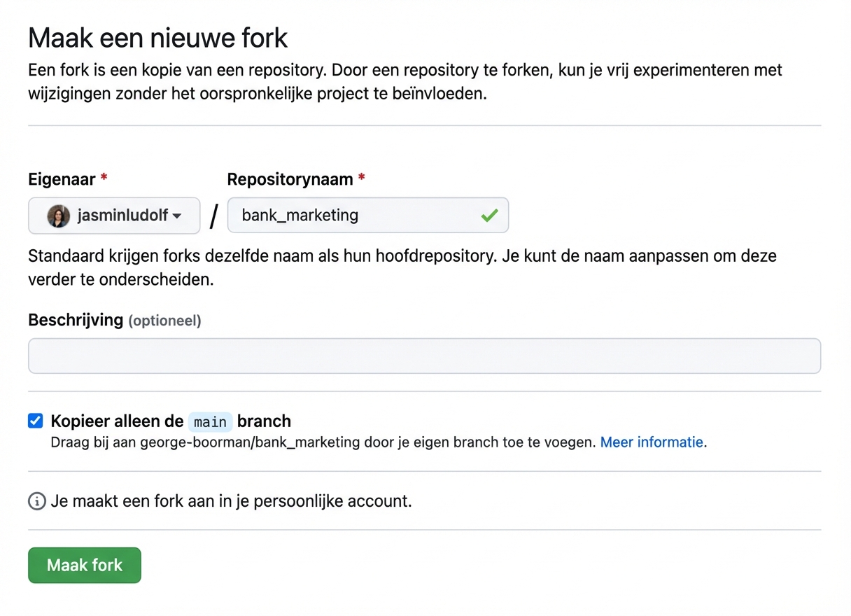Click the circled info icon near the bottom
This screenshot has width=851, height=616.
pos(36,501)
